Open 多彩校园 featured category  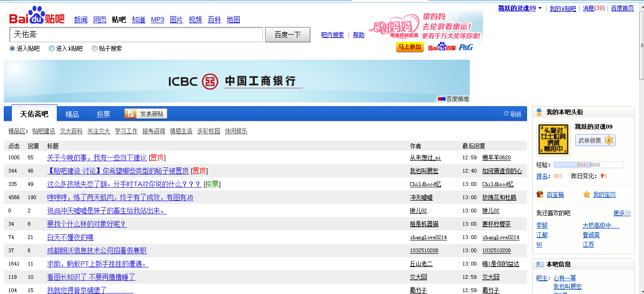coord(209,131)
